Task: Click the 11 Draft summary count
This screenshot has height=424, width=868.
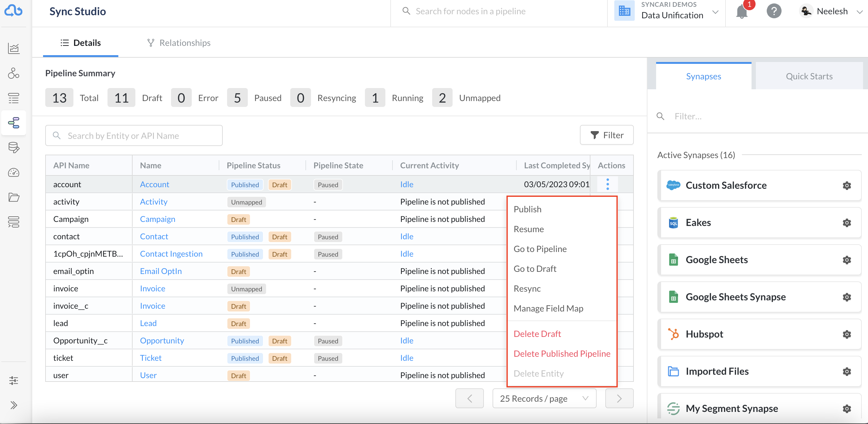Action: [x=121, y=98]
